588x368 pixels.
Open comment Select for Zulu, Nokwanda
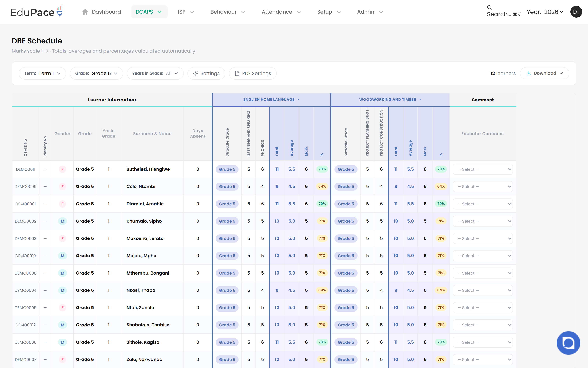(x=483, y=360)
